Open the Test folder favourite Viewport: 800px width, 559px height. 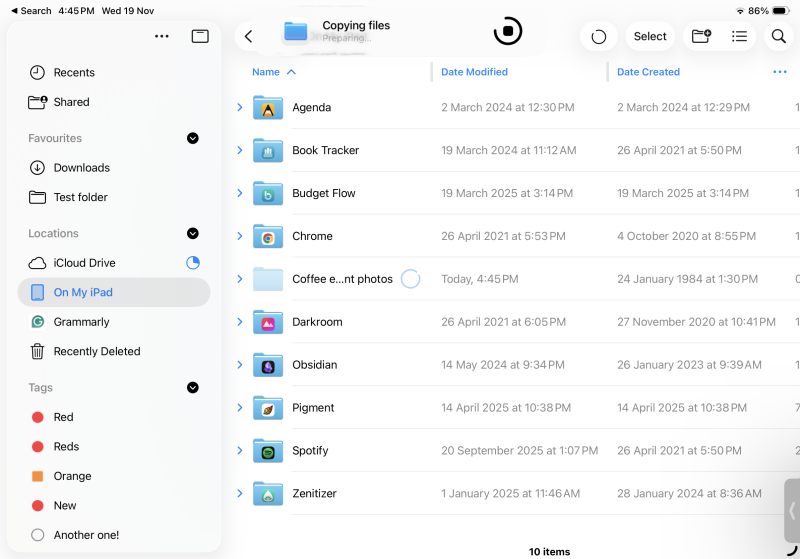click(114, 197)
